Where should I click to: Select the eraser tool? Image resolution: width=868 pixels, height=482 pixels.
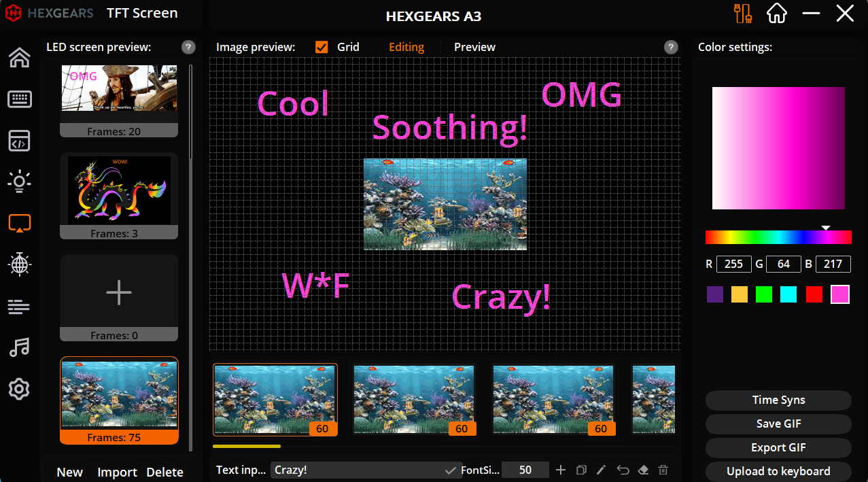click(642, 470)
